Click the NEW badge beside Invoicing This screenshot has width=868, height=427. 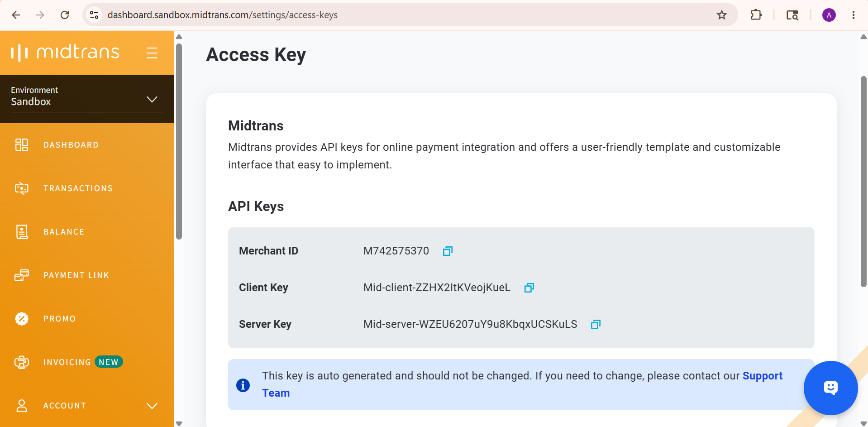click(x=109, y=362)
